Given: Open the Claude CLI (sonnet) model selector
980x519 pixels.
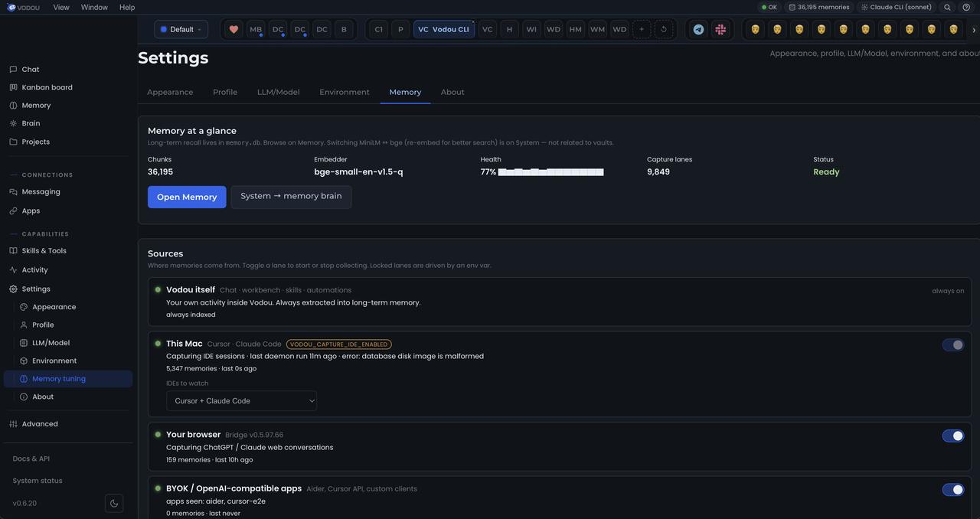Looking at the screenshot, I should (x=897, y=7).
